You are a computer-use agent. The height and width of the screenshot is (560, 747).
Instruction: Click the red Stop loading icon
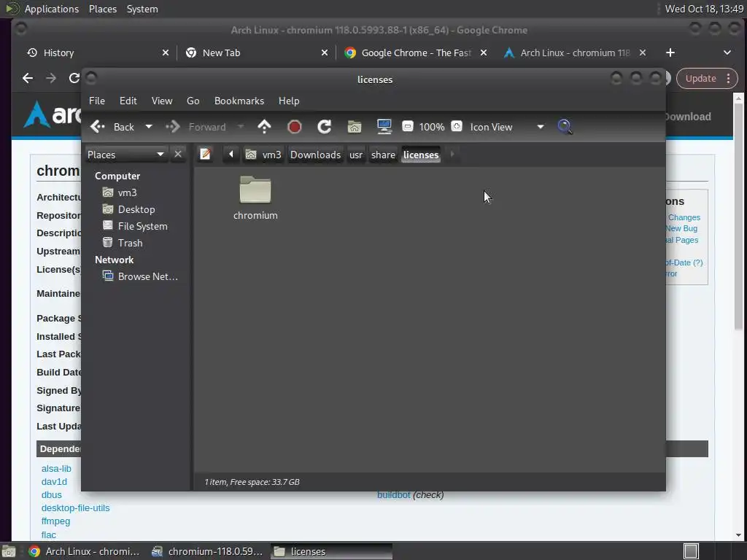pos(295,127)
